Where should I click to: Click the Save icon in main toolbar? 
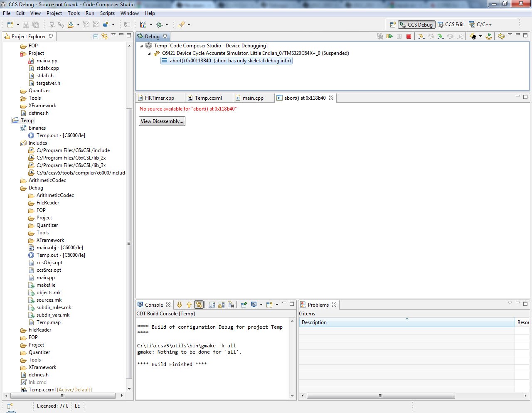[x=26, y=25]
